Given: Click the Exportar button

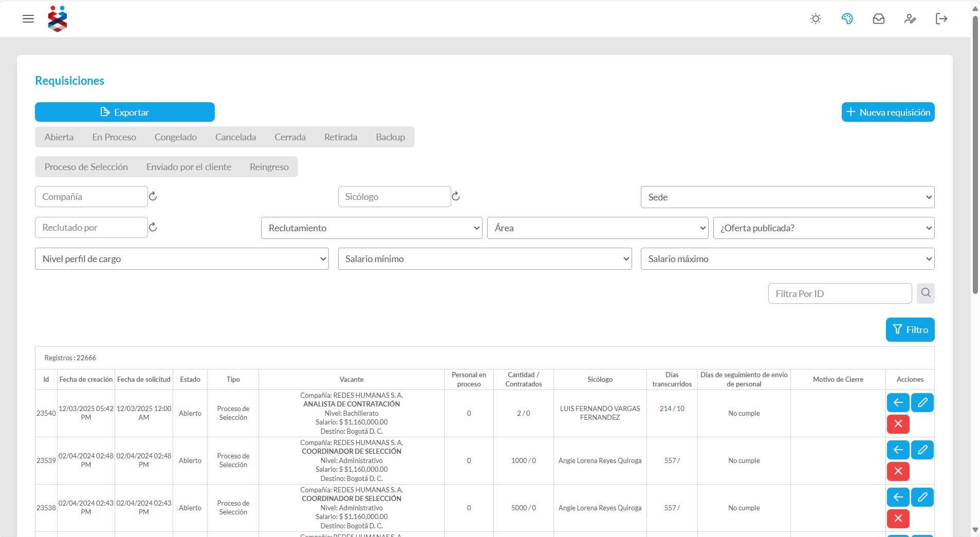Looking at the screenshot, I should [x=125, y=112].
